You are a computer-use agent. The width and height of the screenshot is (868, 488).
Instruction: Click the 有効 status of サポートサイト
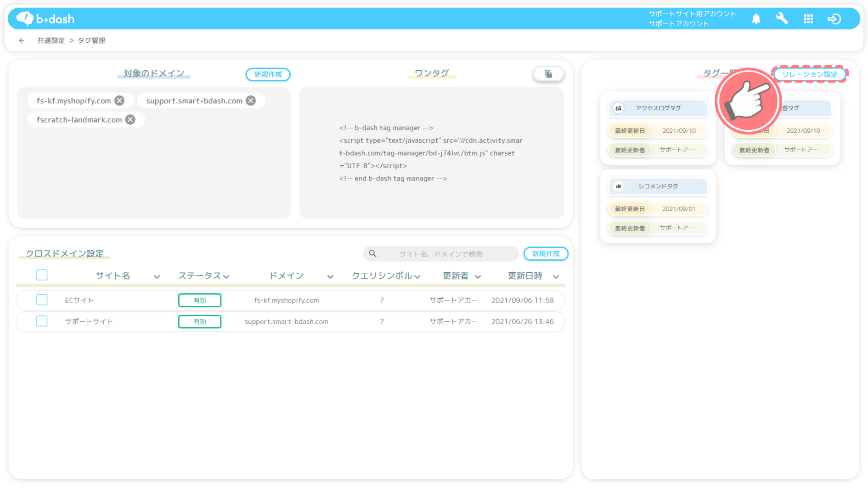(200, 321)
